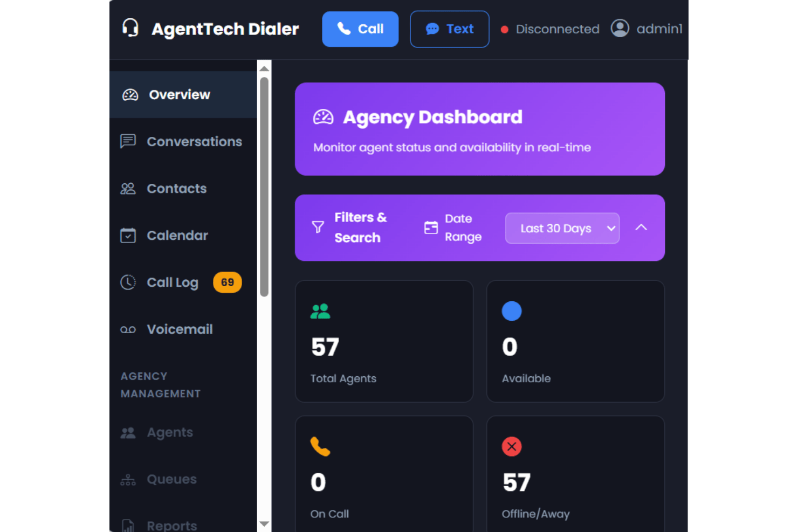Click the AgentTech Dialer headset logo

tap(130, 28)
